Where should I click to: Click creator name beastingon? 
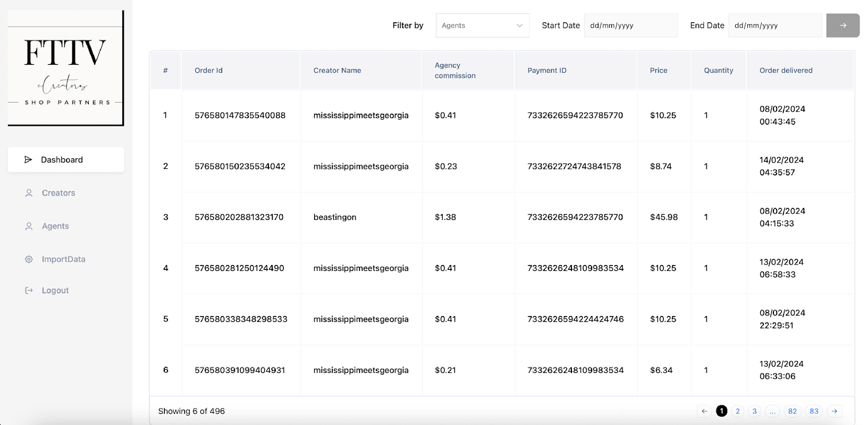click(335, 217)
